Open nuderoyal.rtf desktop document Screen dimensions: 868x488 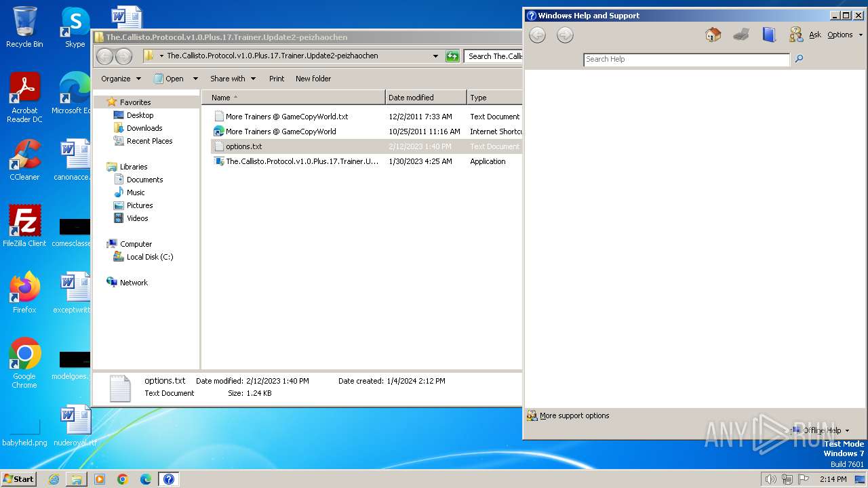click(75, 426)
